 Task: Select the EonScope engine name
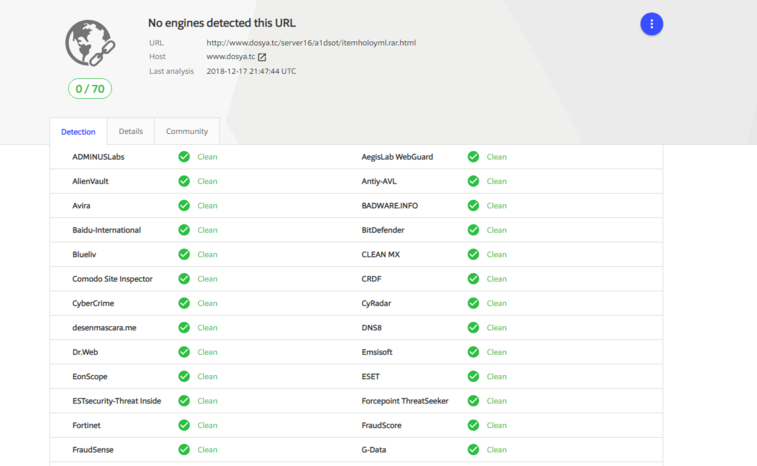tap(90, 376)
